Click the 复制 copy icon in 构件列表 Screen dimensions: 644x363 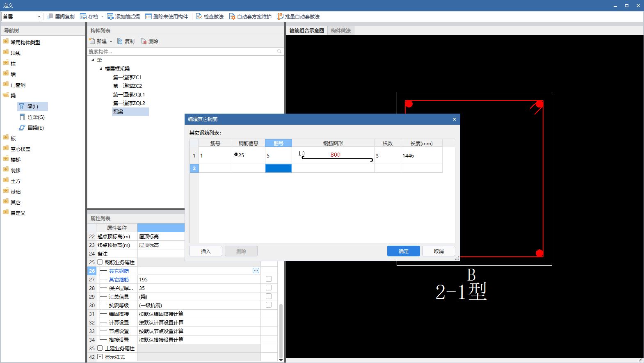coord(120,41)
